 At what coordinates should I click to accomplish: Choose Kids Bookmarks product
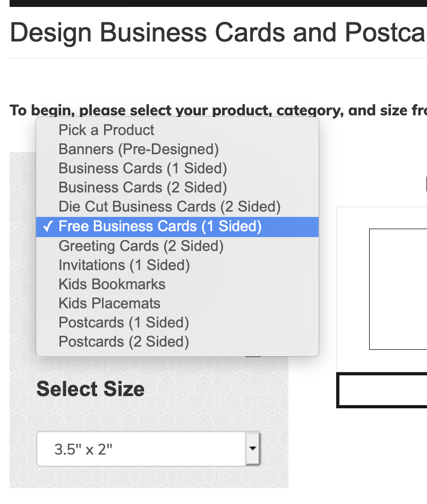[x=177, y=284]
